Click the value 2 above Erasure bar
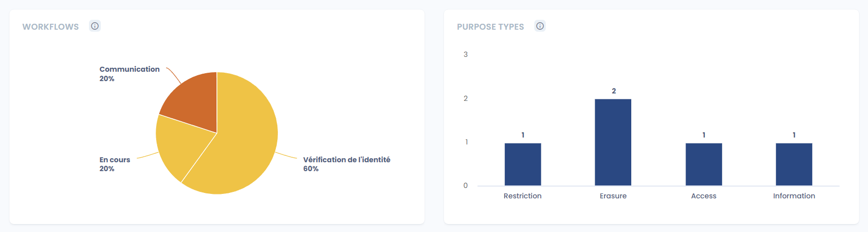The height and width of the screenshot is (232, 868). tap(614, 91)
